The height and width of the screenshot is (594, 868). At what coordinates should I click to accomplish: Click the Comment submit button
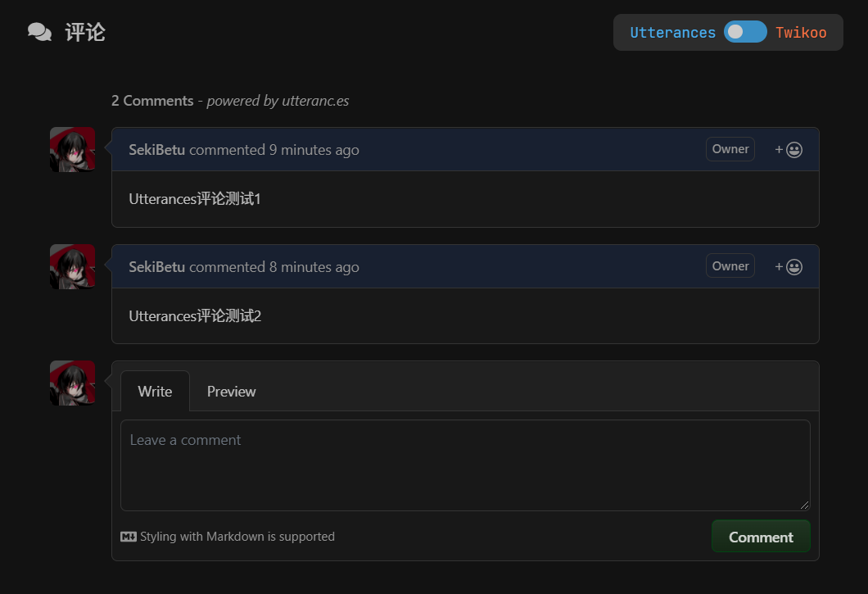pos(761,536)
